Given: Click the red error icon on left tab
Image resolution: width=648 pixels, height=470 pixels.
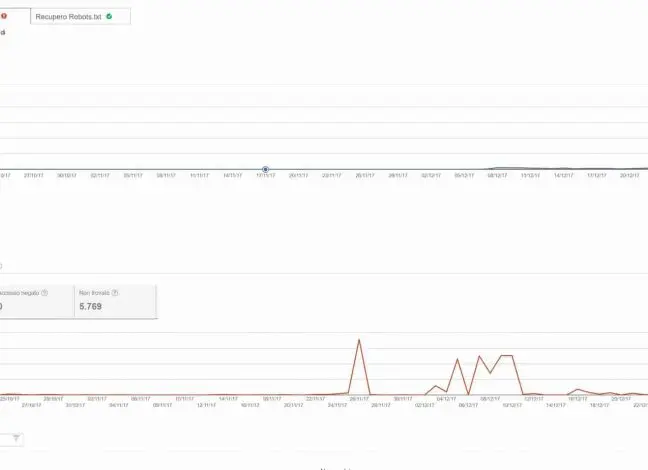Looking at the screenshot, I should pos(3,16).
